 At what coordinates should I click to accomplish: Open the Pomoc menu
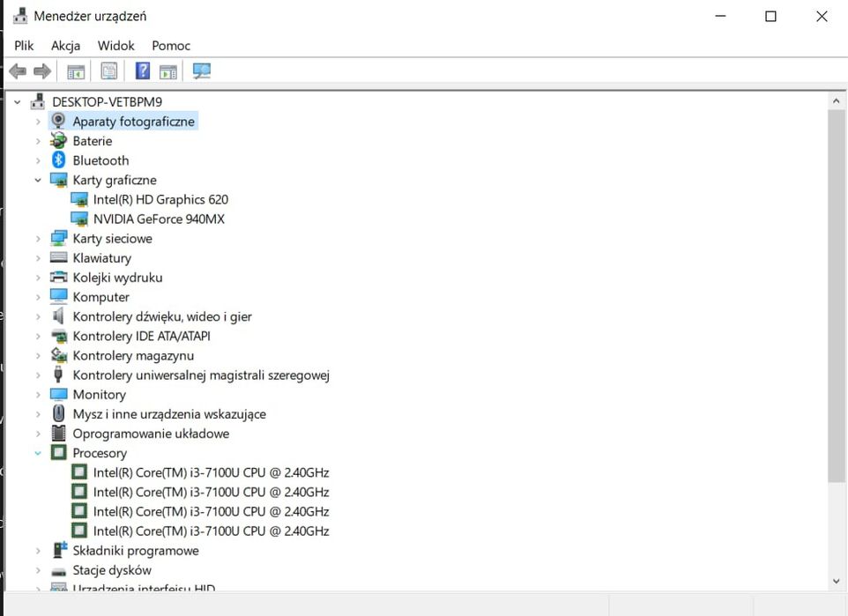coord(171,46)
